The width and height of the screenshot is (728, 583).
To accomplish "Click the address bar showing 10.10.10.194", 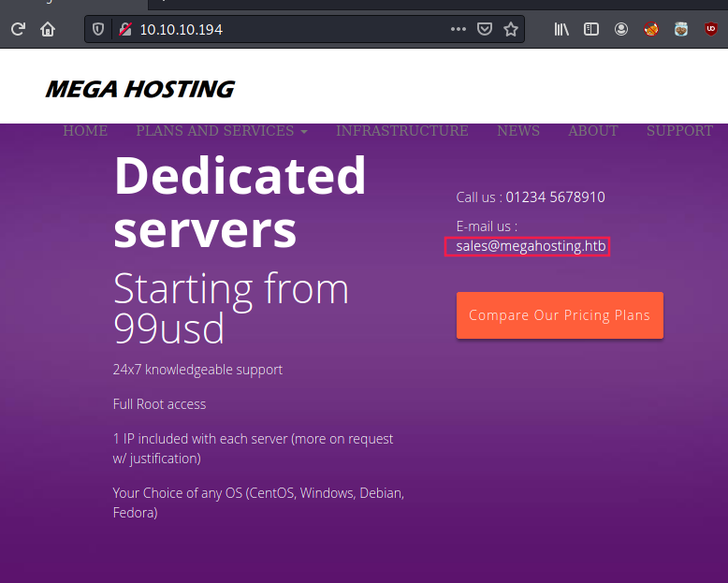I will [281, 29].
